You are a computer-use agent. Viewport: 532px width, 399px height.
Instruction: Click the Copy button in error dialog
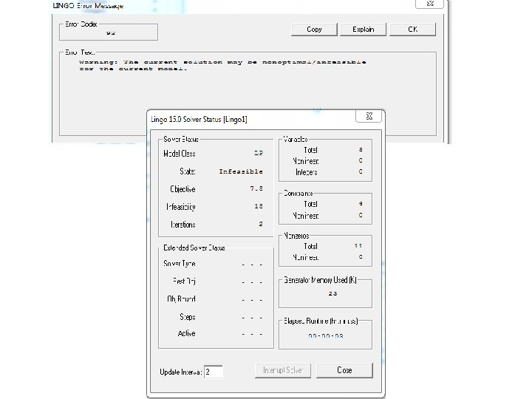tap(314, 30)
